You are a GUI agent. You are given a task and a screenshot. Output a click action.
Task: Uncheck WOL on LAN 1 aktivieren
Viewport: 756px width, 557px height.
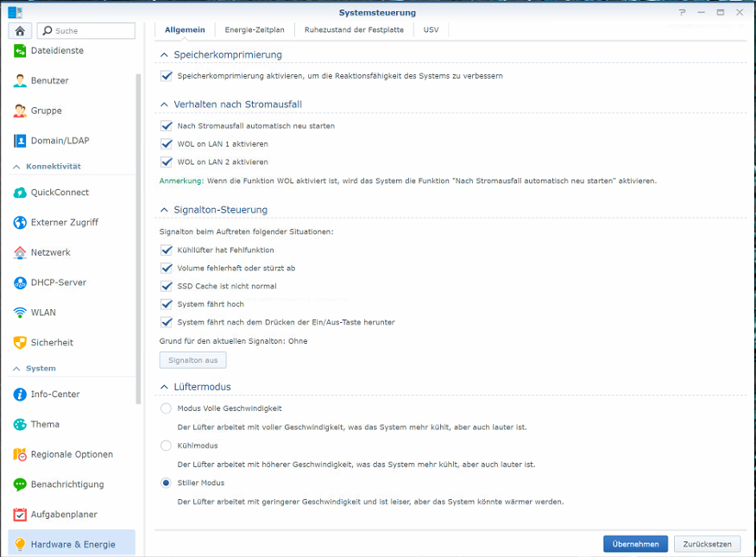pos(167,144)
